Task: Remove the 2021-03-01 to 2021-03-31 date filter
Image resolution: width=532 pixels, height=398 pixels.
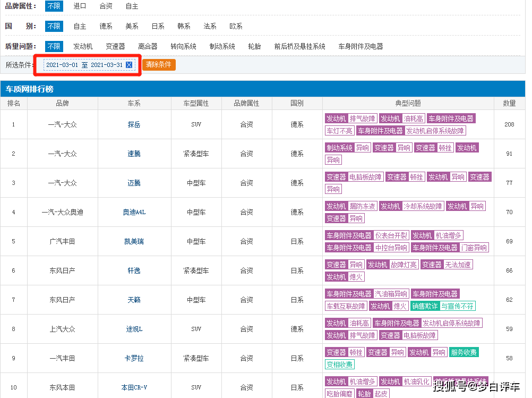Action: point(129,64)
